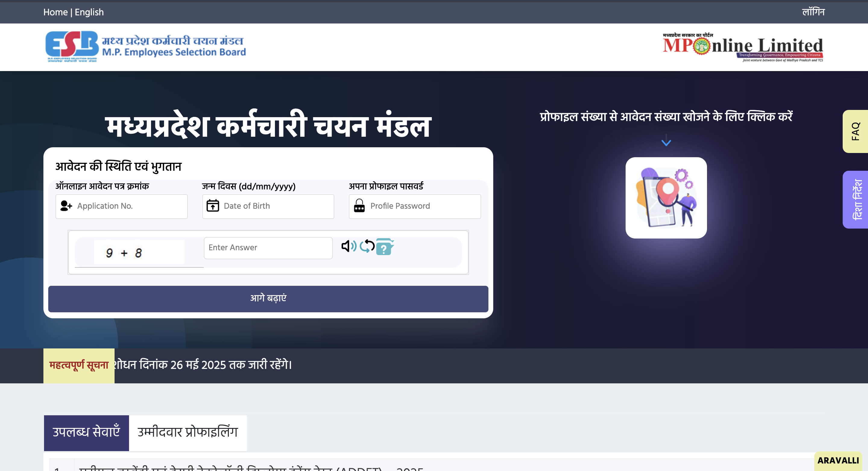The width and height of the screenshot is (868, 471).
Task: Open the दिशा निर्देश side tab
Action: pos(855,199)
